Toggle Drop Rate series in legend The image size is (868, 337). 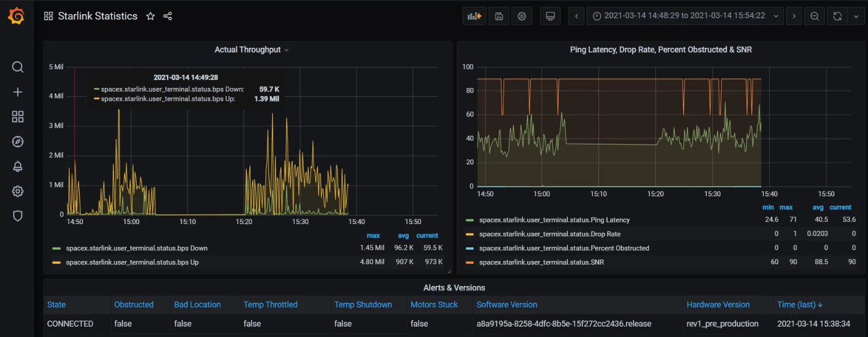[x=550, y=234]
